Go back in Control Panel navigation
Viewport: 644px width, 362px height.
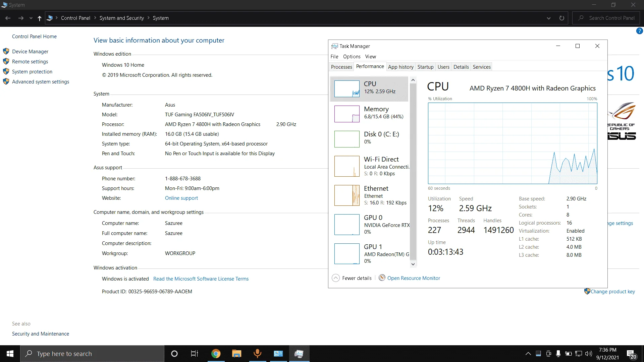click(x=8, y=18)
